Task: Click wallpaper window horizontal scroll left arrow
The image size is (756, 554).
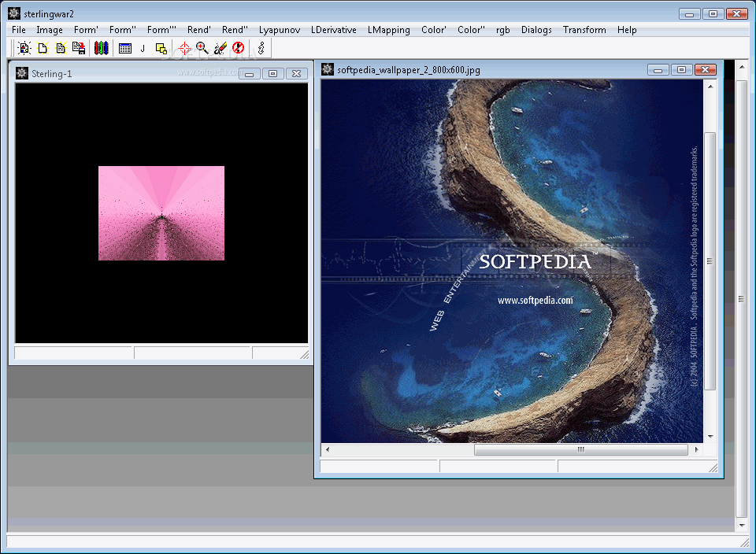Action: 328,449
